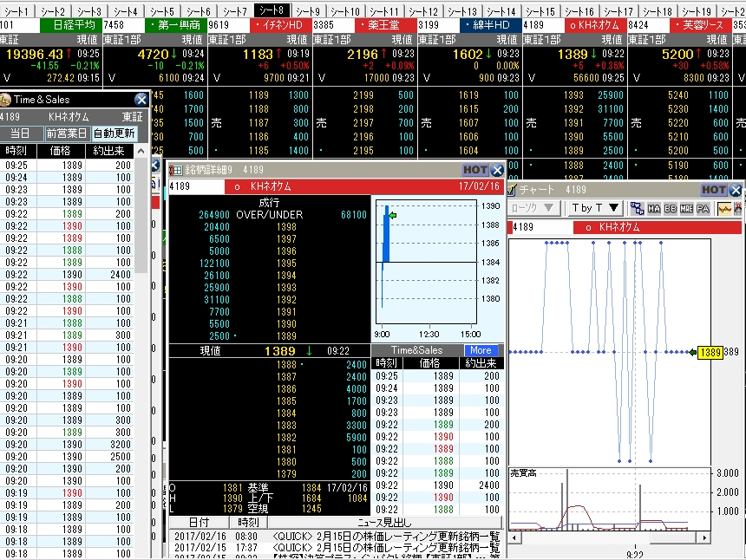Click the MAE envelope indicator icon
The width and height of the screenshot is (746, 560).
tap(686, 208)
